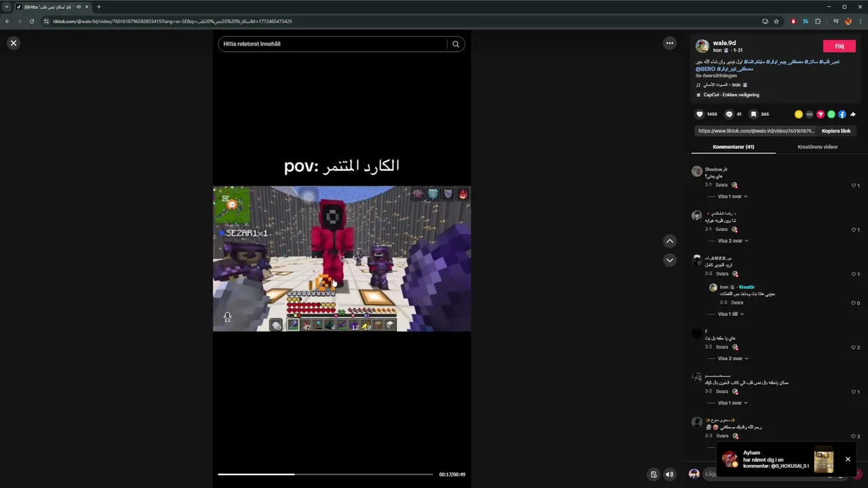Open Chrome three-dot menu
Screen dimensions: 868x488
click(861, 21)
